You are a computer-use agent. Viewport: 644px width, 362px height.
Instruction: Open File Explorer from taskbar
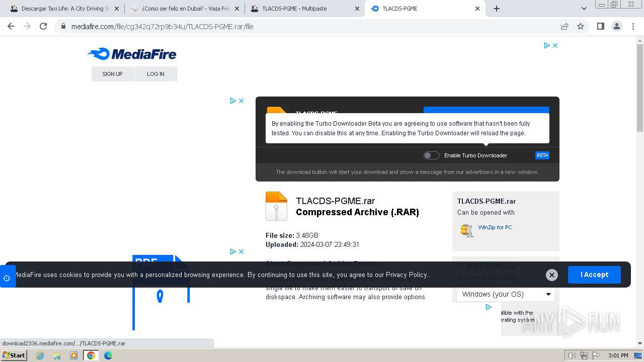pos(57,355)
